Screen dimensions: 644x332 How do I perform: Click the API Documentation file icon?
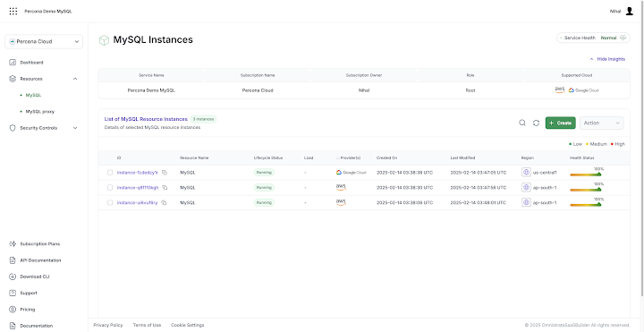click(13, 260)
